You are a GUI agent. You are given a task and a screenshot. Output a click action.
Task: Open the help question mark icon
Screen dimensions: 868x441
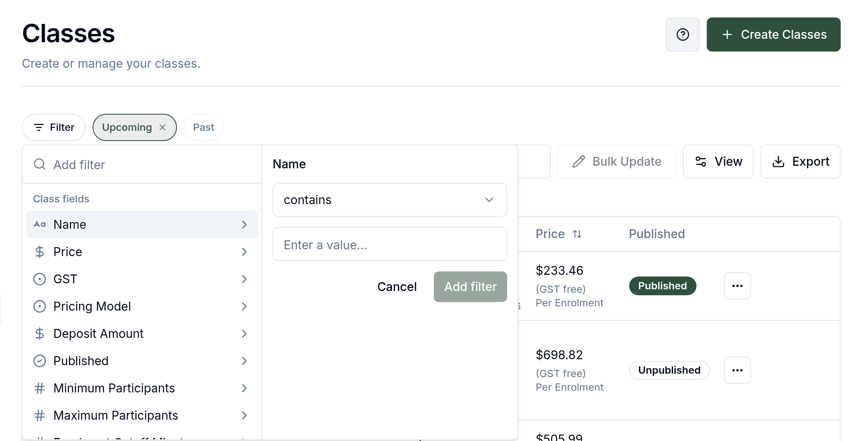(x=682, y=35)
